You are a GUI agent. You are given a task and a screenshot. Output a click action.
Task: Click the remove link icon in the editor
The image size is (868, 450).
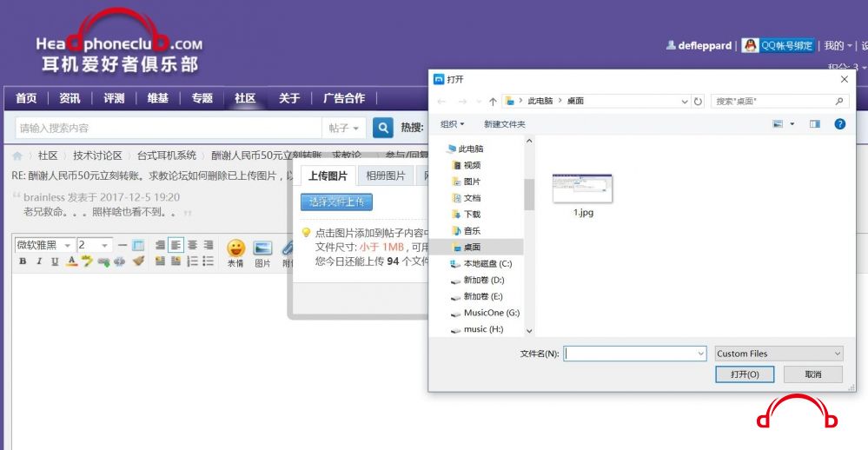coord(119,261)
